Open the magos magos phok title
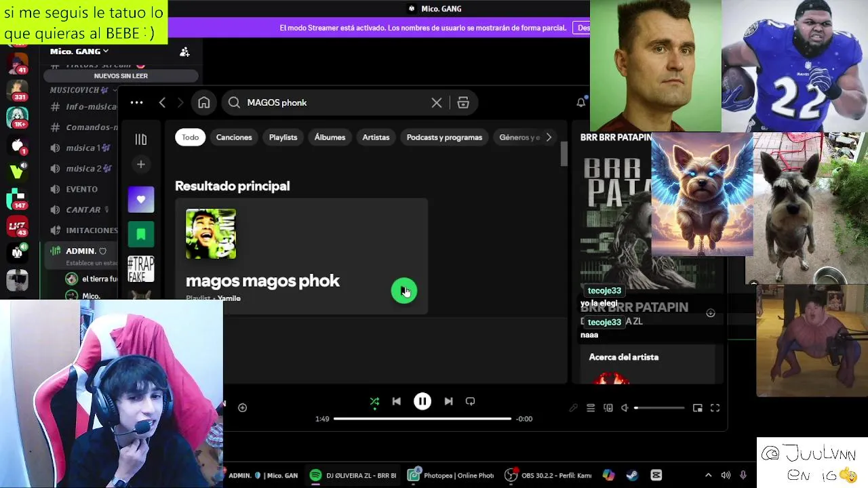This screenshot has height=488, width=868. tap(262, 281)
